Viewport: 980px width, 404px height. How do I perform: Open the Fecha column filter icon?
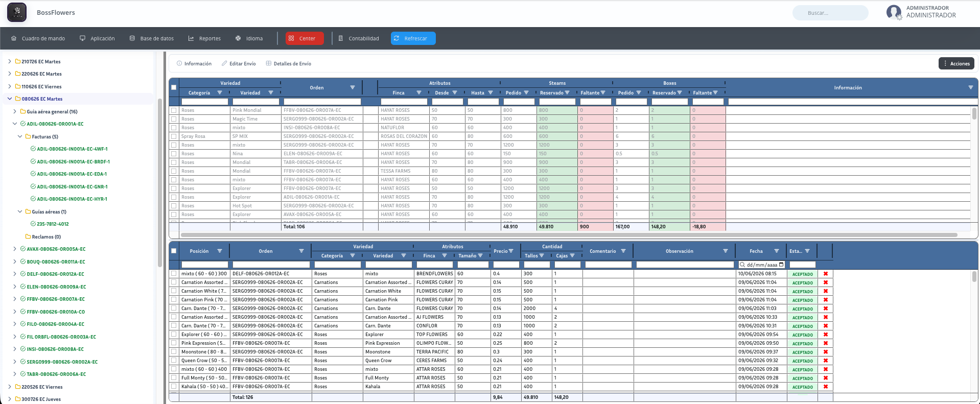coord(777,251)
